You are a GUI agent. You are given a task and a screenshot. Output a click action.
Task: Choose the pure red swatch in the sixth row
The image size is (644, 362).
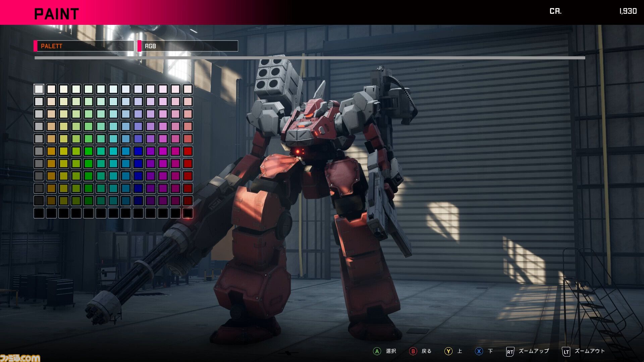pyautogui.click(x=188, y=151)
